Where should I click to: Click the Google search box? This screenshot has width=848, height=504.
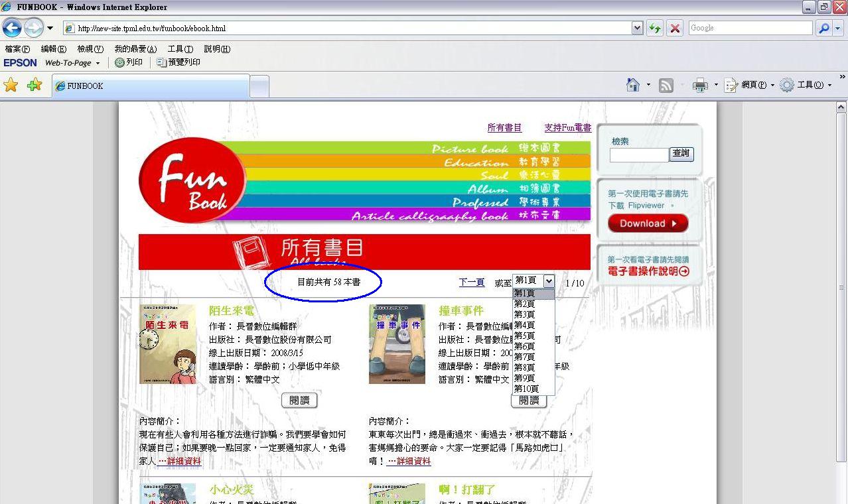click(x=750, y=28)
